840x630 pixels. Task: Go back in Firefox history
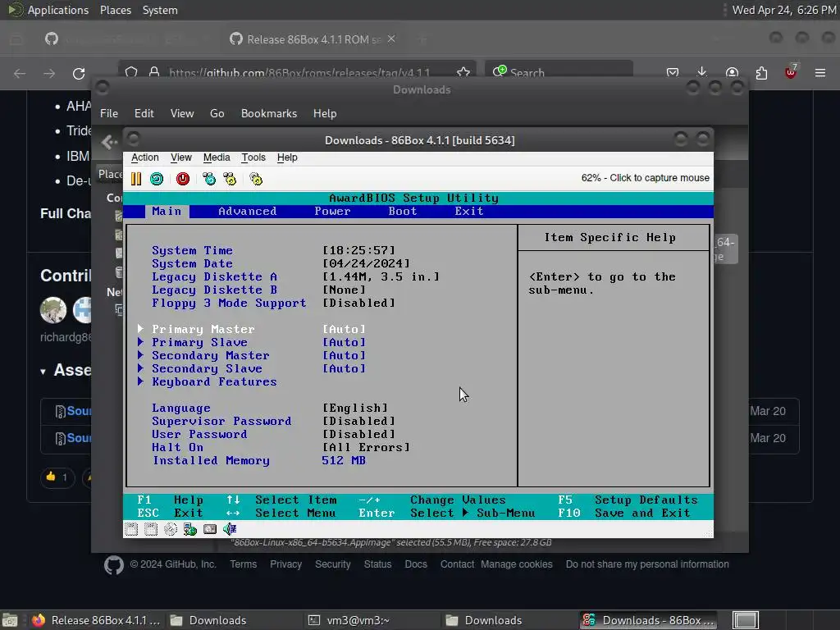pyautogui.click(x=20, y=73)
